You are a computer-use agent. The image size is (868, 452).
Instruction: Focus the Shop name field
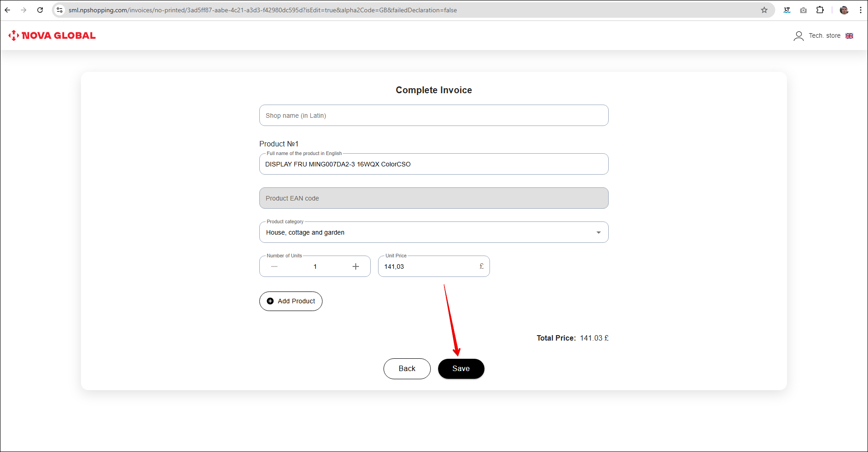coord(434,116)
